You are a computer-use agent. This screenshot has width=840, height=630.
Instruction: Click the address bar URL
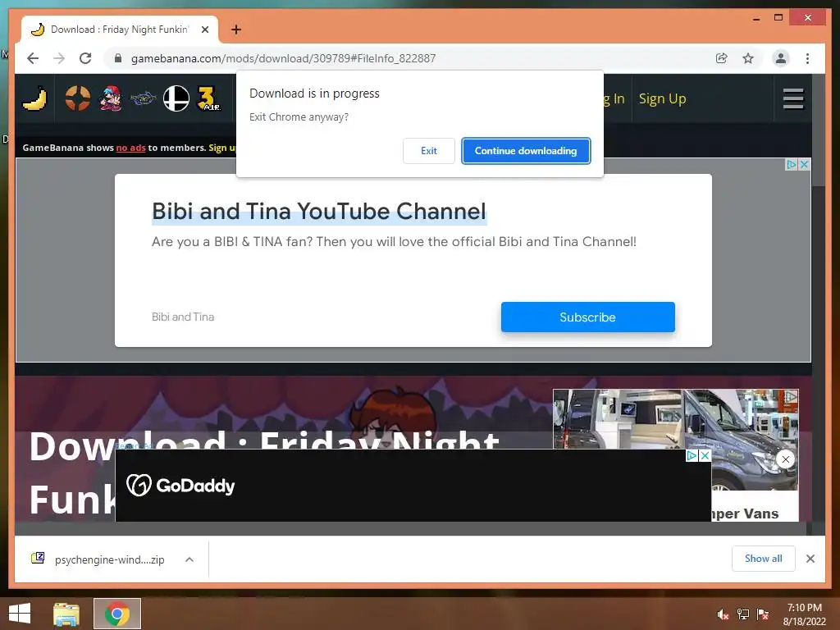(283, 58)
